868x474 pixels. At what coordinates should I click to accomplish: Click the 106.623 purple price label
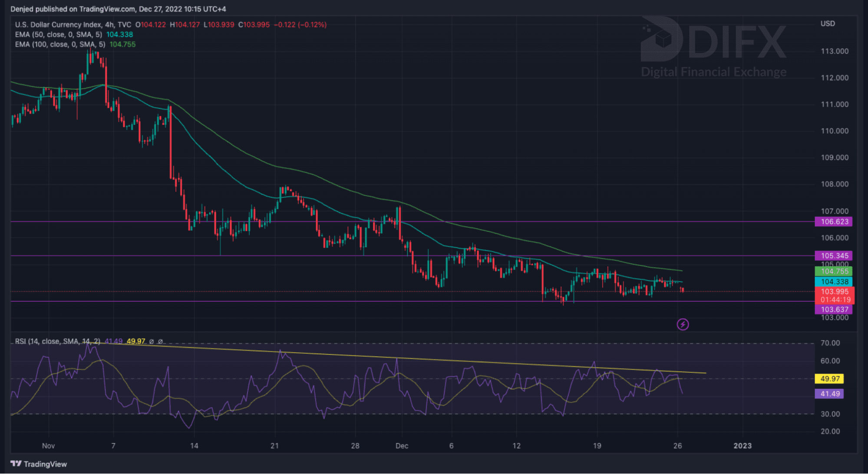(834, 222)
